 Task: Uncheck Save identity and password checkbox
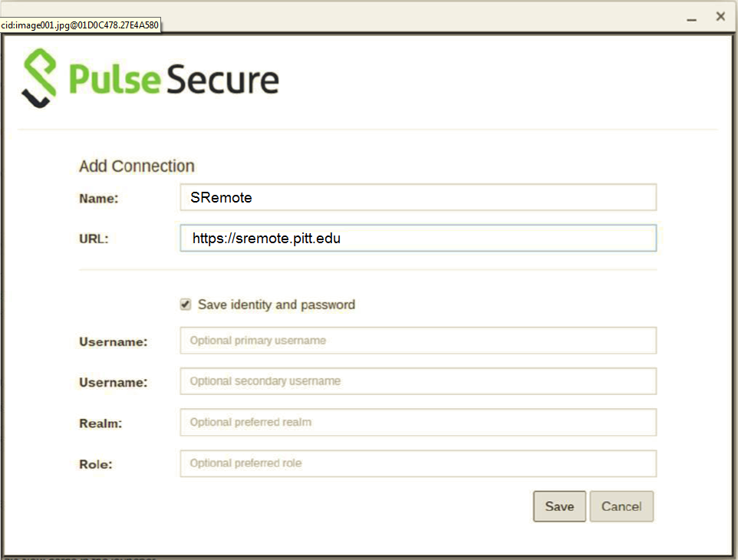pos(186,305)
